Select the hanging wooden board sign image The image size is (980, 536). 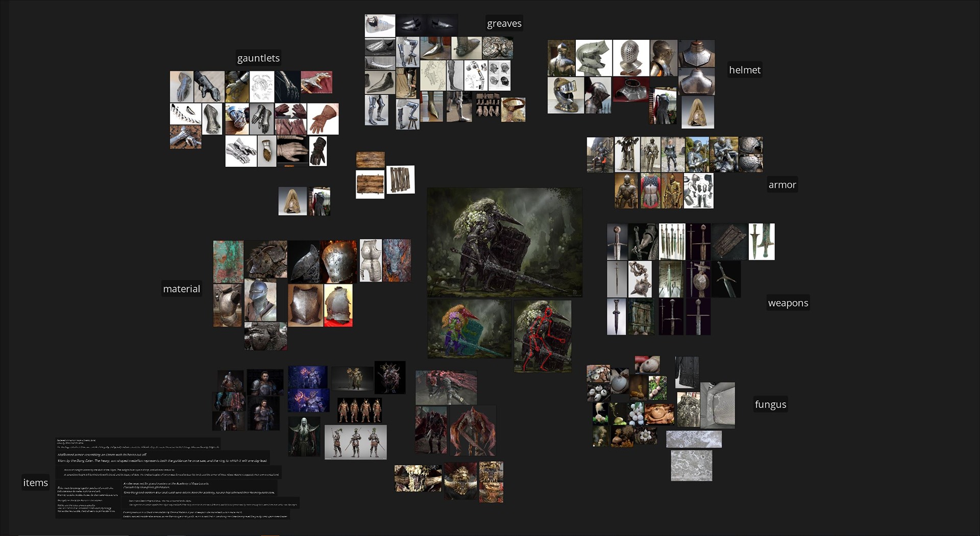(x=370, y=185)
